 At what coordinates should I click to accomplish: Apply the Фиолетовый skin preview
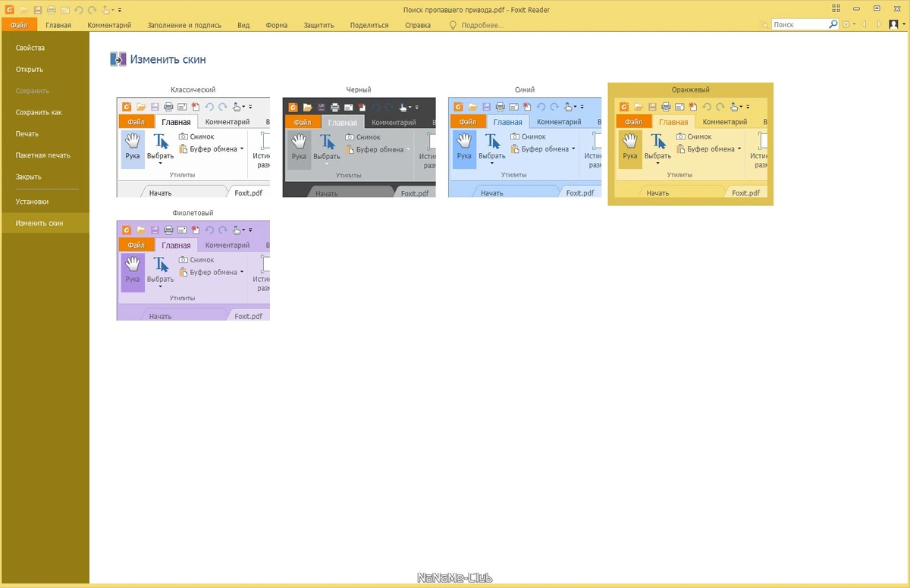pos(193,271)
